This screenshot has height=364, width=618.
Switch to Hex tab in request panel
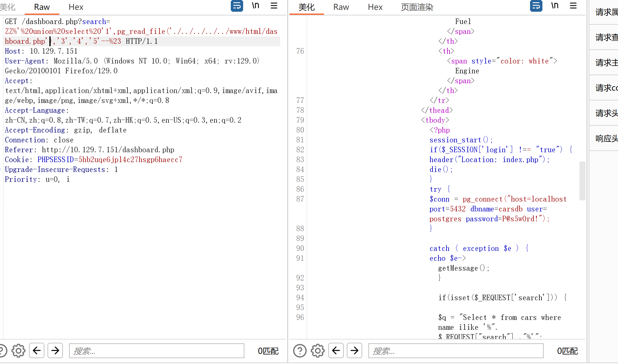[x=76, y=7]
